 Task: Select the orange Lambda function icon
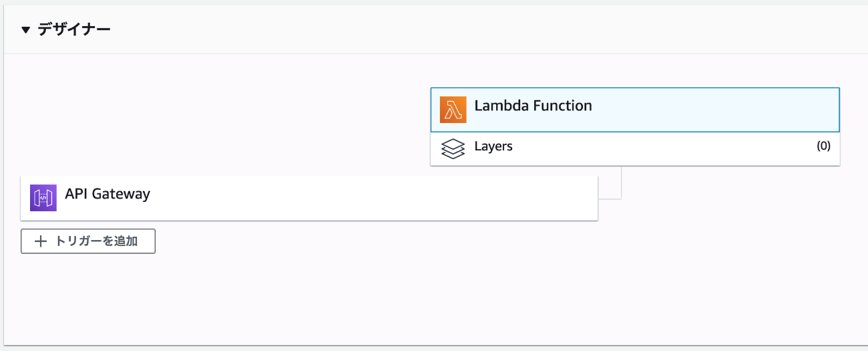click(x=453, y=110)
